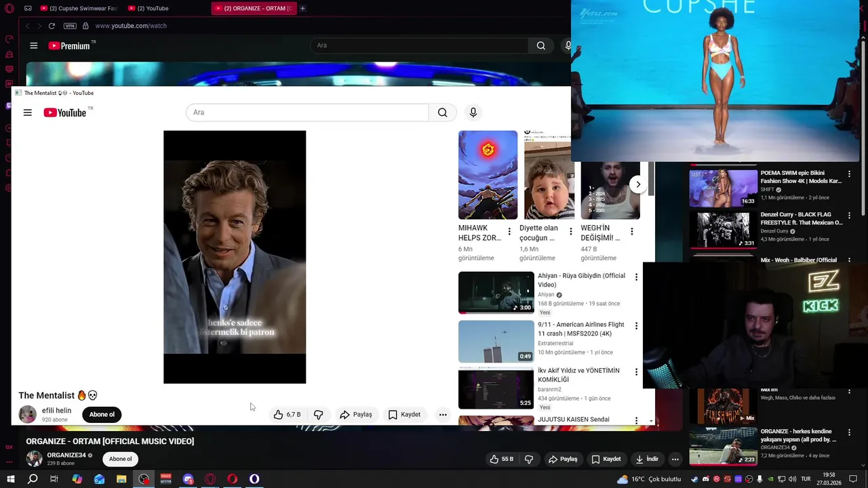Go back in the Opera browser

(27, 26)
